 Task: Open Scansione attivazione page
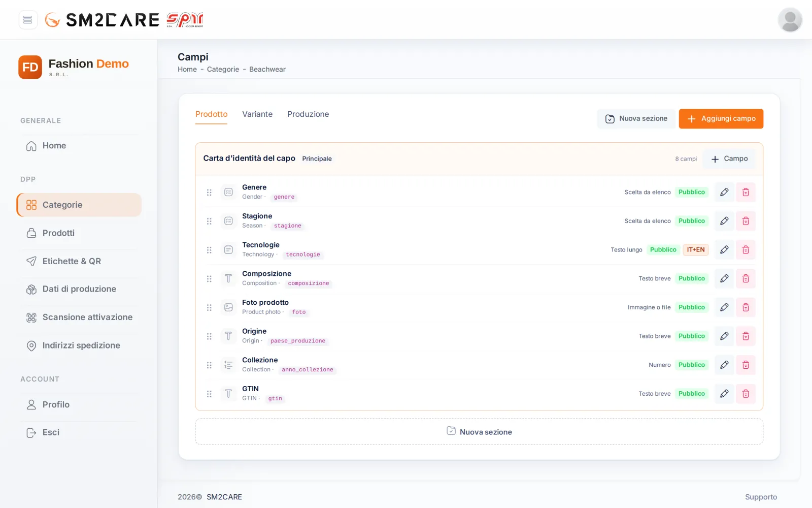79,317
